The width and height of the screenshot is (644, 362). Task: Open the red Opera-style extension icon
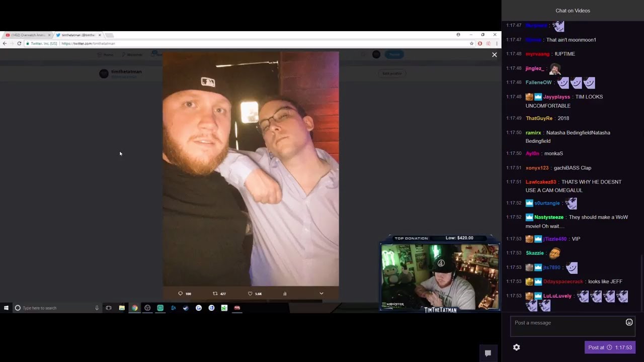[480, 44]
